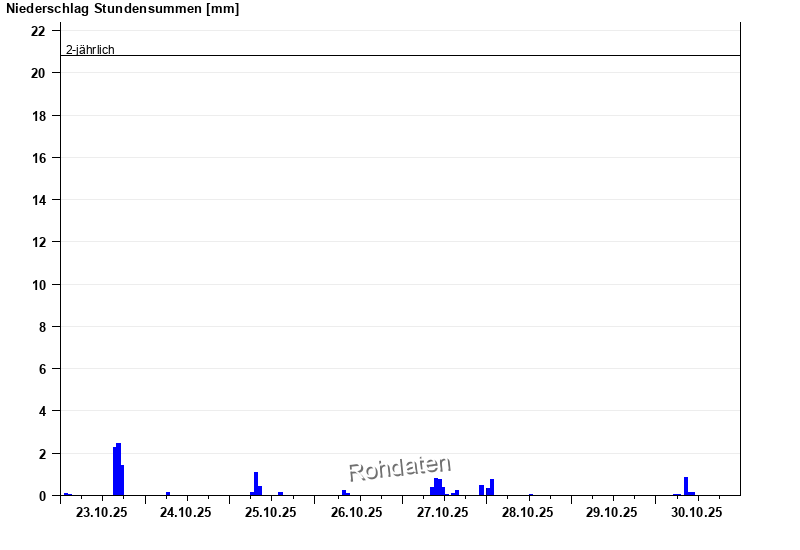Click the 25.10.25 date on the x-axis
The height and width of the screenshot is (550, 800).
coord(271,513)
